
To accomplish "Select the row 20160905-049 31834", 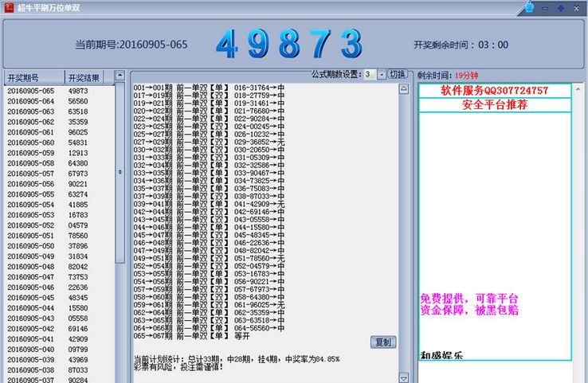I will pos(59,256).
